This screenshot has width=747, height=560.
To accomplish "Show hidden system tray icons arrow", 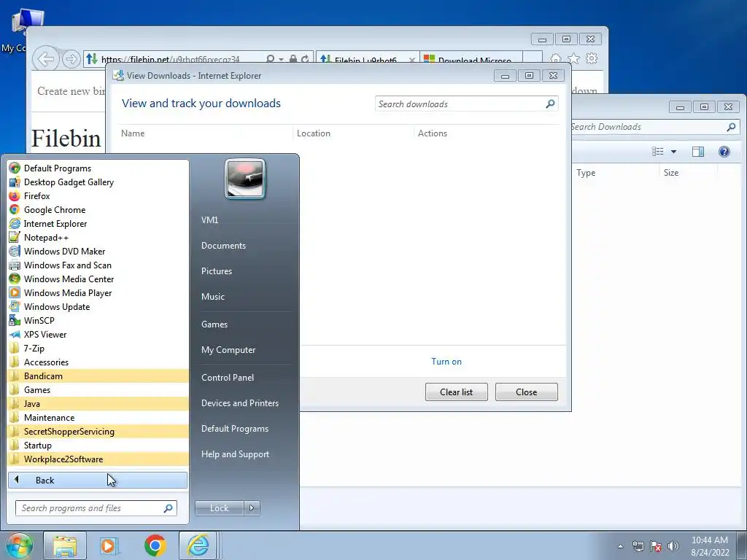I will point(620,546).
